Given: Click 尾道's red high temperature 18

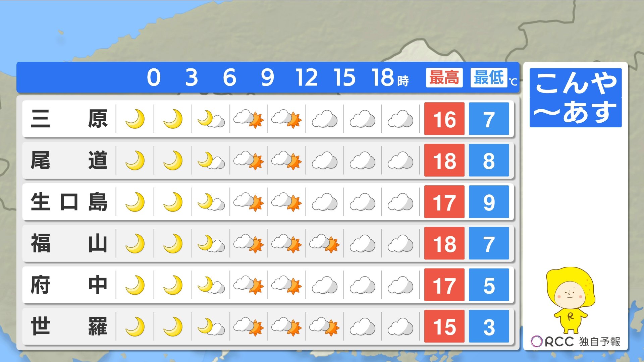Looking at the screenshot, I should coord(444,161).
